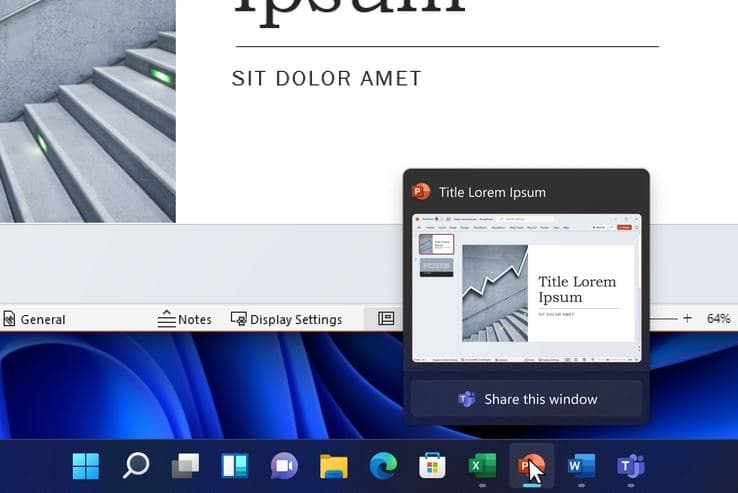The height and width of the screenshot is (493, 738).
Task: Open Microsoft Store from taskbar
Action: pos(432,466)
